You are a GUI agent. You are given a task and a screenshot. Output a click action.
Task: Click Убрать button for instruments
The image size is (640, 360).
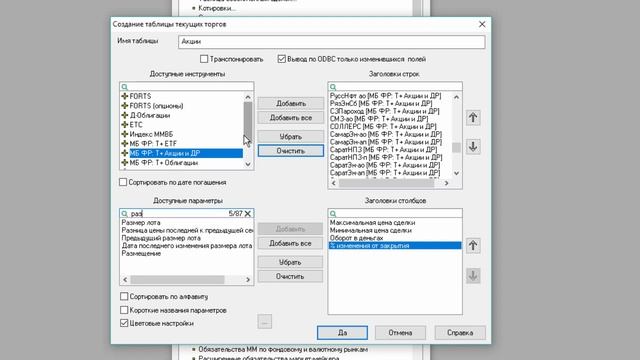[291, 137]
